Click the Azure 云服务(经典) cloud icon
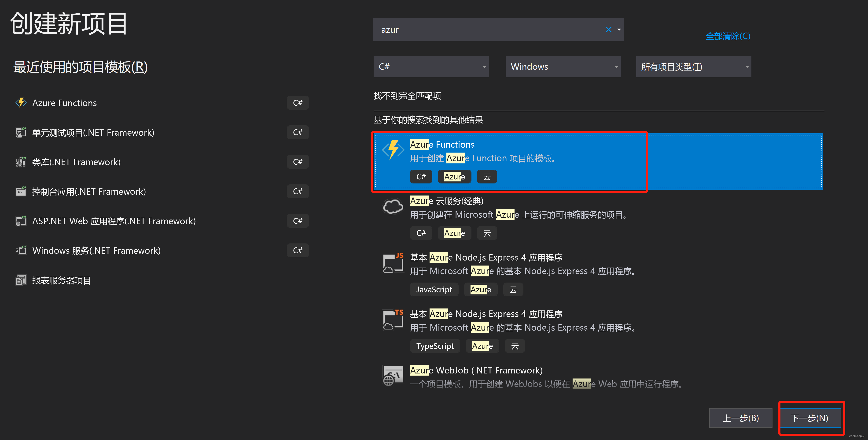Image resolution: width=868 pixels, height=440 pixels. click(x=393, y=206)
